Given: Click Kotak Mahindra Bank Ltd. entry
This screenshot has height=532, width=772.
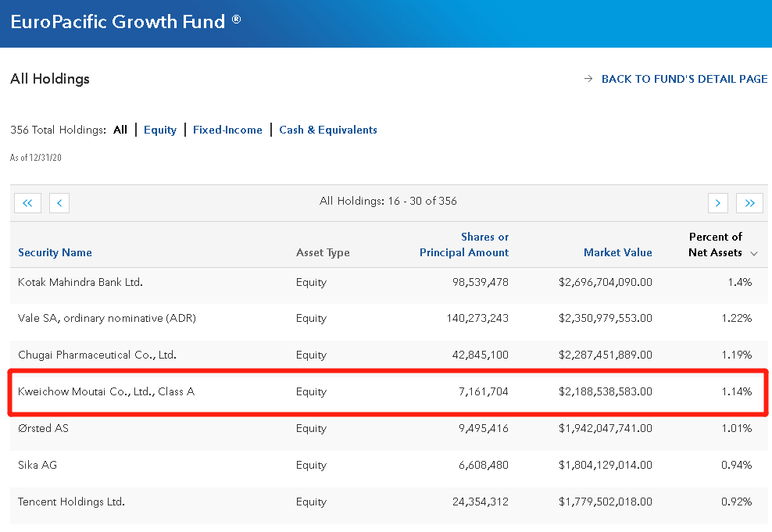Looking at the screenshot, I should (x=80, y=281).
